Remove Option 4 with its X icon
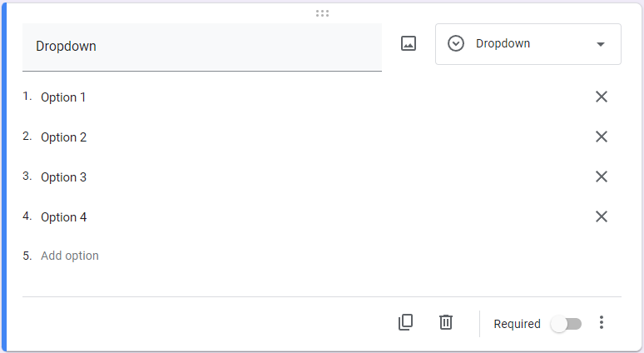 (x=602, y=216)
